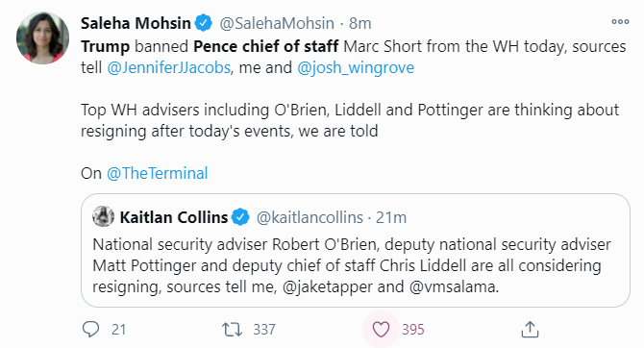This screenshot has height=348, width=644.
Task: Visit the @JenniferJJacobs mention link
Action: tap(169, 67)
